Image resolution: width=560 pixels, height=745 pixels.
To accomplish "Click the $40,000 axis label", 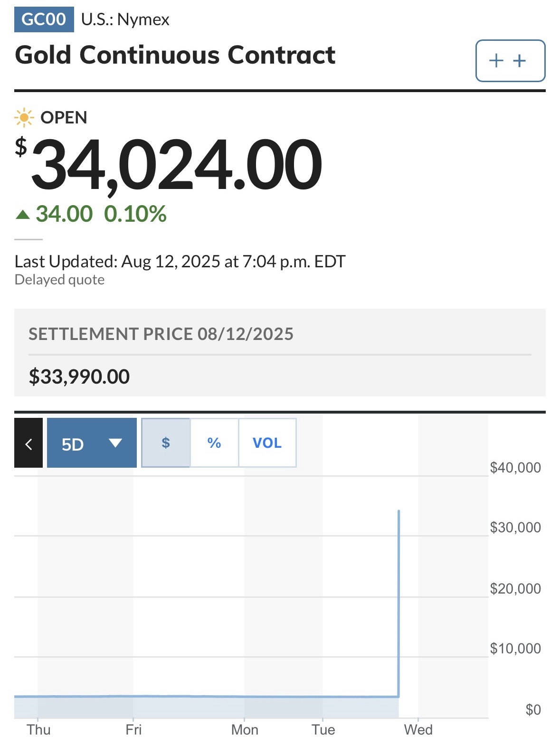I will (x=515, y=468).
